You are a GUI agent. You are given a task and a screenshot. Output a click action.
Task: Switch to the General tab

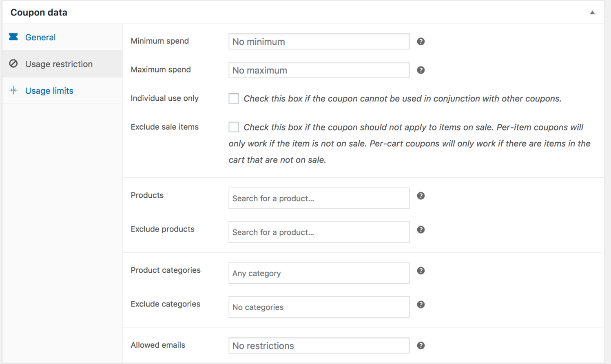click(x=40, y=37)
